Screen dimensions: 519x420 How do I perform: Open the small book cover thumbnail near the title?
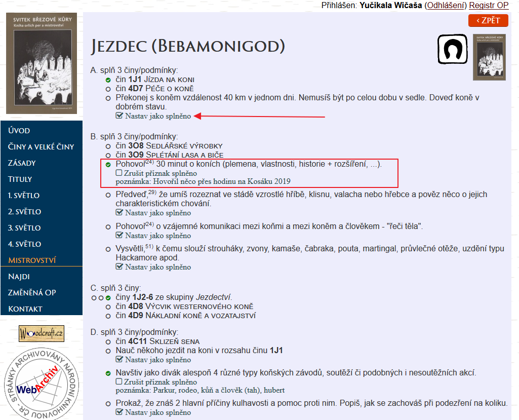[489, 57]
